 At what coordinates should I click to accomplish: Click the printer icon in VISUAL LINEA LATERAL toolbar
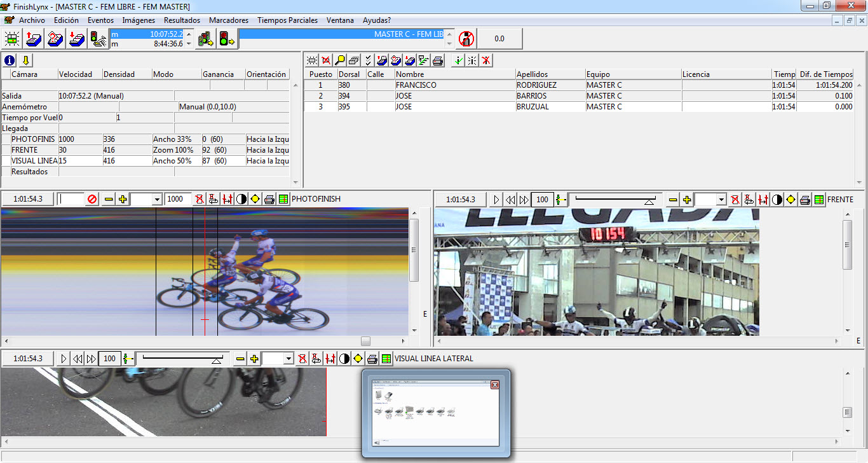[x=372, y=359]
